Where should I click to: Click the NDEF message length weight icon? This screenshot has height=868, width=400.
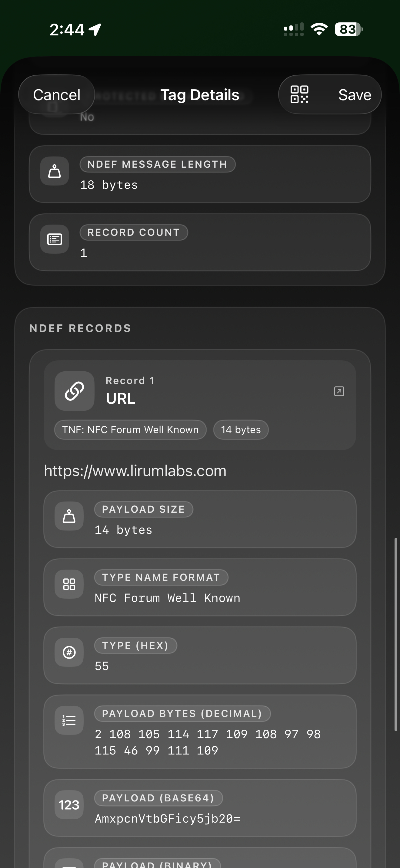pos(54,172)
